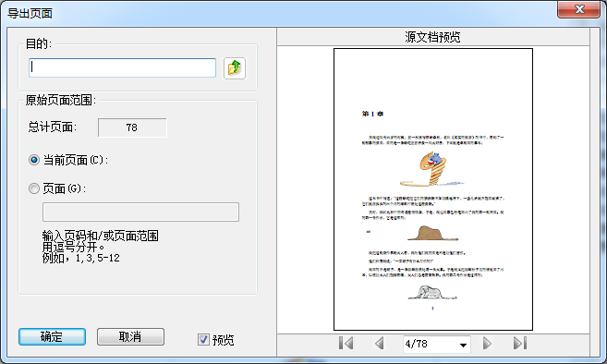Toggle the 预览 checkbox
607x364 pixels.
click(x=203, y=340)
